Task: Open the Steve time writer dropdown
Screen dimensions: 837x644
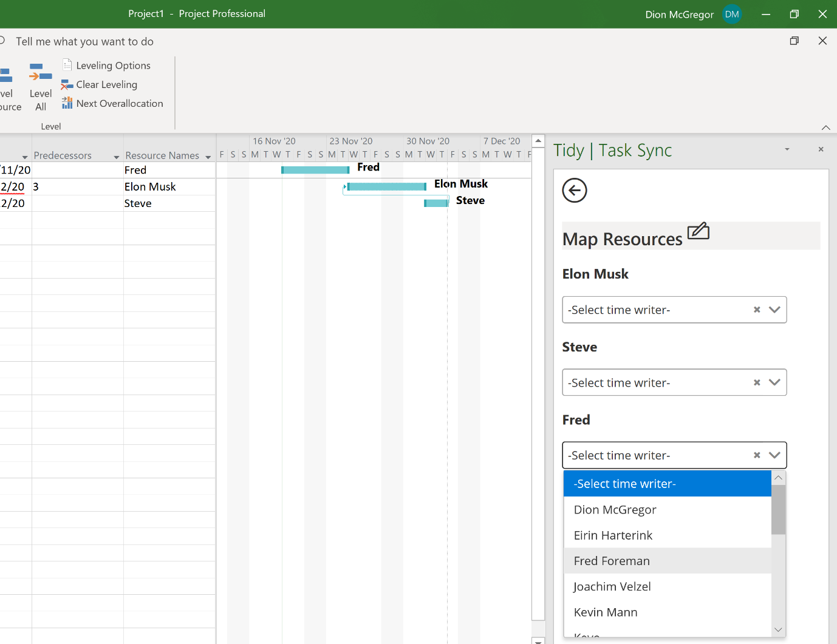Action: coord(774,382)
